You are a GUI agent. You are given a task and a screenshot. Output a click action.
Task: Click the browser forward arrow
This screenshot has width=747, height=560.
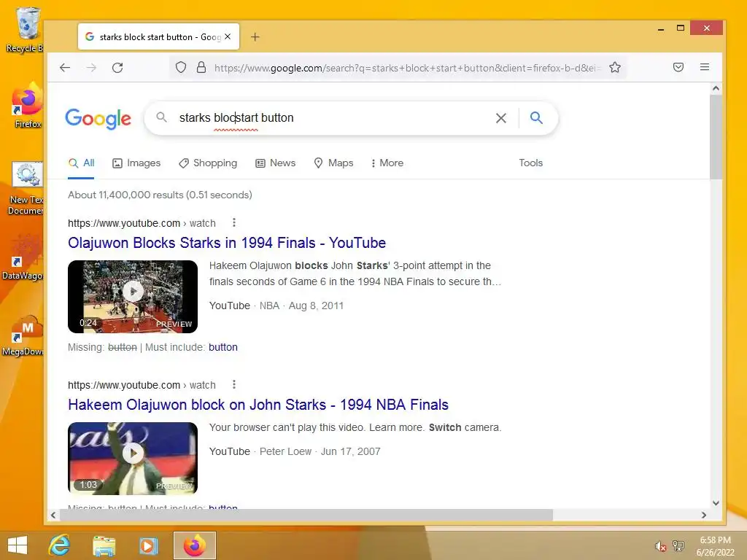coord(91,68)
